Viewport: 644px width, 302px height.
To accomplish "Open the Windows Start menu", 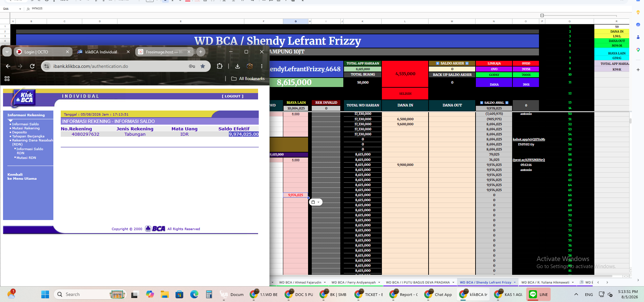I will pos(45,295).
